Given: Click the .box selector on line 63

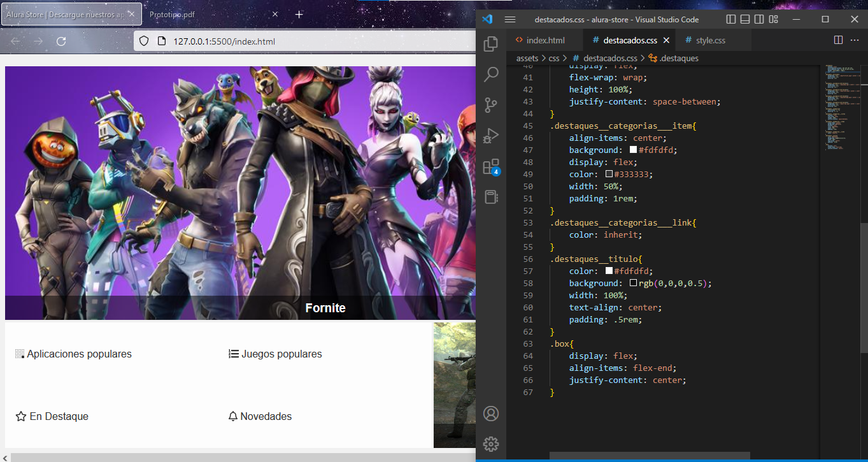Looking at the screenshot, I should click(x=560, y=343).
